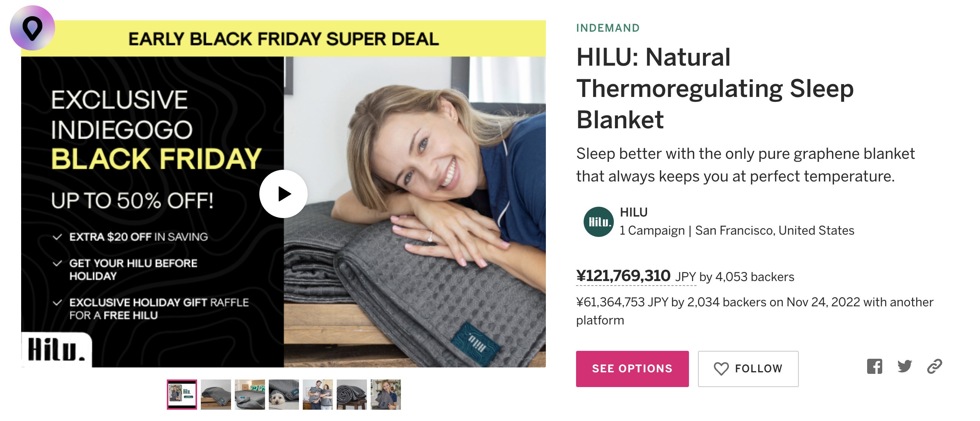Select the first video thumbnail

click(x=182, y=394)
